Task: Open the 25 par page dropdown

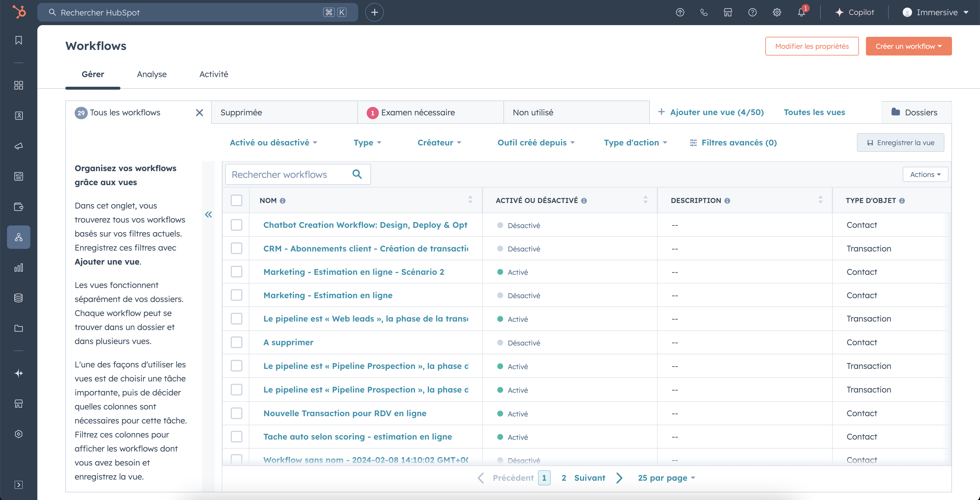Action: pyautogui.click(x=666, y=478)
